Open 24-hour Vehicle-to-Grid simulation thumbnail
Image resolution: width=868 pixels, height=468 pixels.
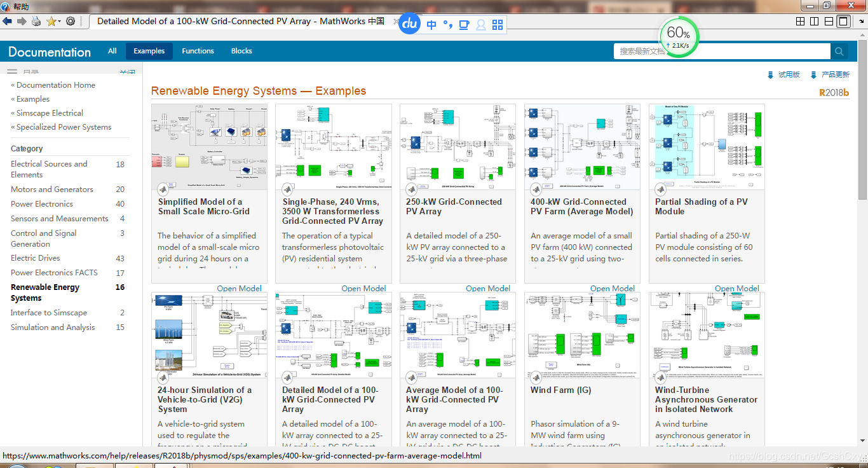click(x=209, y=335)
